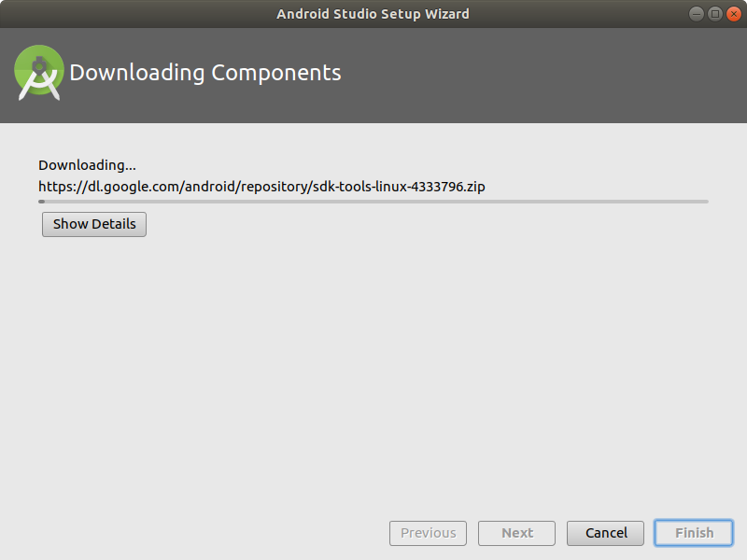Screen dimensions: 747x560
Task: Click the Finish button
Action: coord(694,533)
